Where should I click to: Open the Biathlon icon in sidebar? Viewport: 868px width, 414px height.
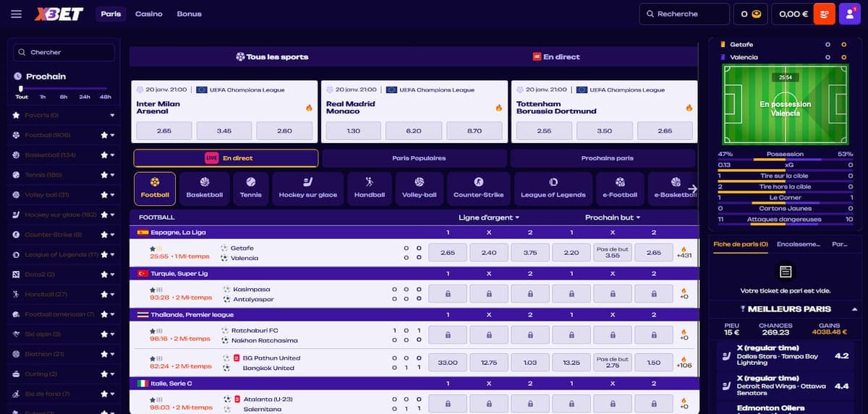click(x=17, y=354)
